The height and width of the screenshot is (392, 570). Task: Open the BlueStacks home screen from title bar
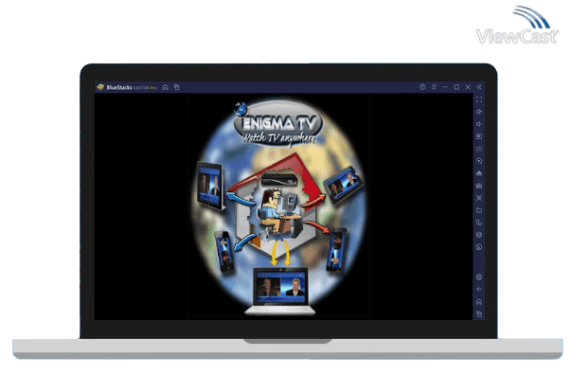click(x=166, y=87)
